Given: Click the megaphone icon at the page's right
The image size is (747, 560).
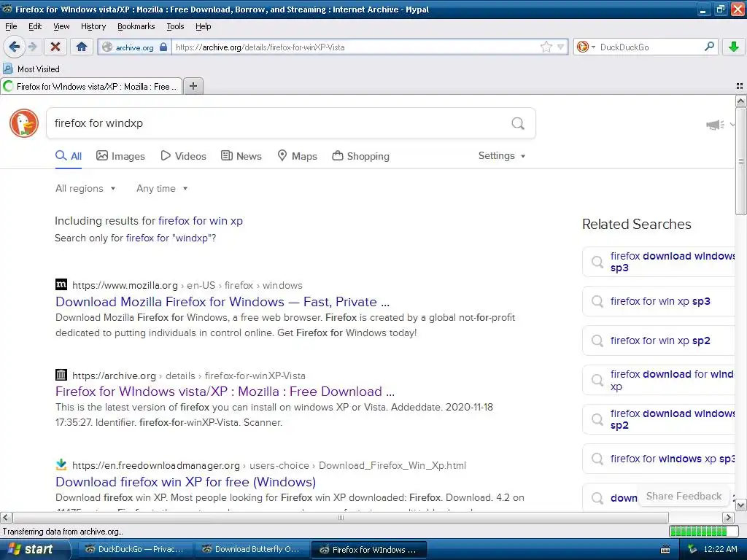Looking at the screenshot, I should 715,125.
